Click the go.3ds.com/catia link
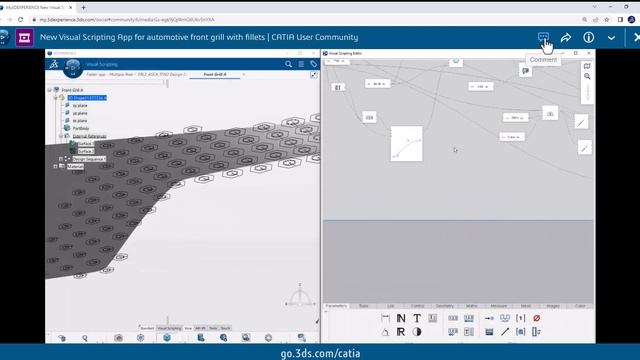 tap(320, 353)
